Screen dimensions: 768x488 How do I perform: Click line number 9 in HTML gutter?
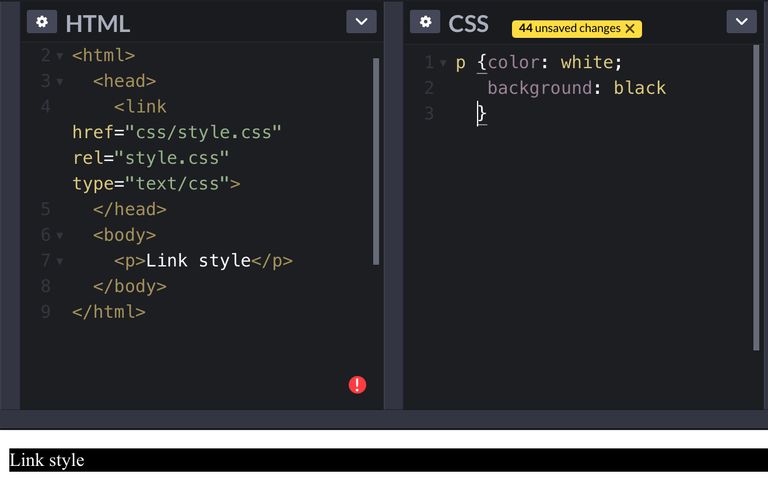point(46,312)
